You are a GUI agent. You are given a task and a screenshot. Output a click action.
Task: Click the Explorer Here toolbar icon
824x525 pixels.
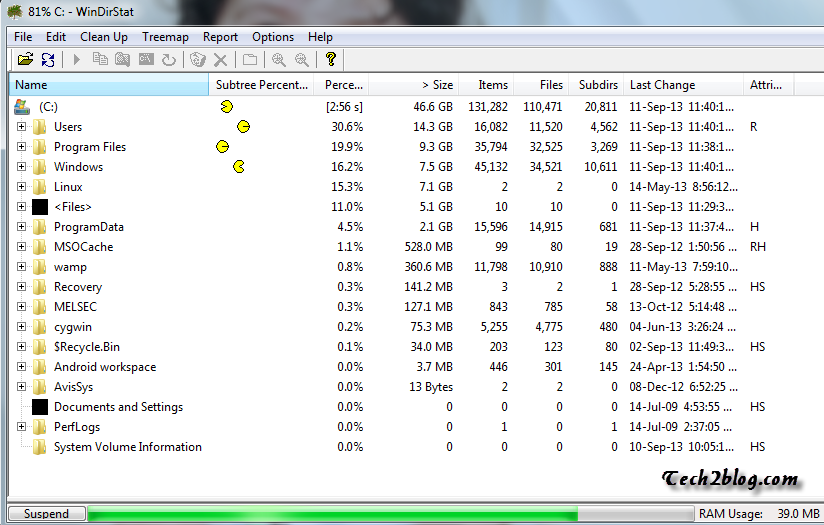click(x=122, y=59)
